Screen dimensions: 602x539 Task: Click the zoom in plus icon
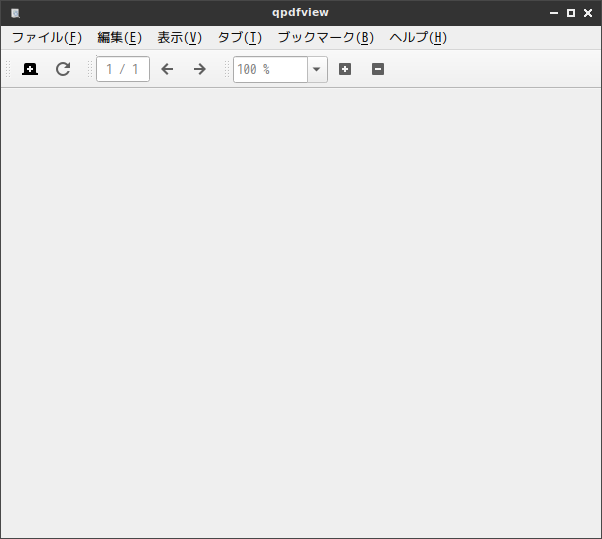coord(345,69)
